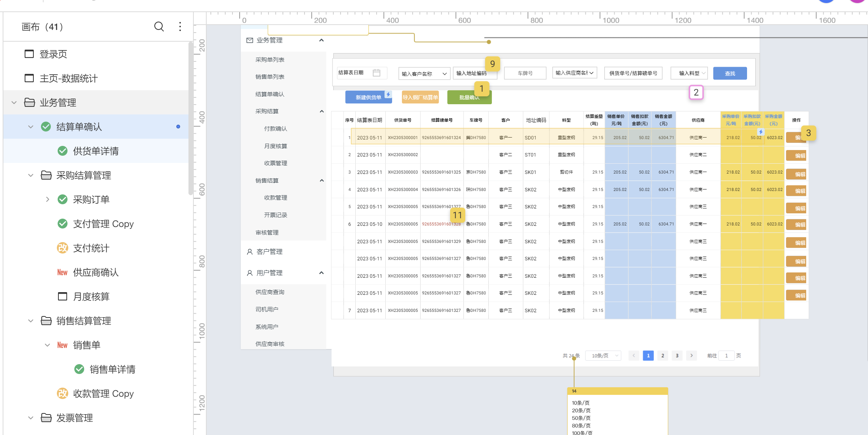Click the 新建供货单 button

pos(368,97)
